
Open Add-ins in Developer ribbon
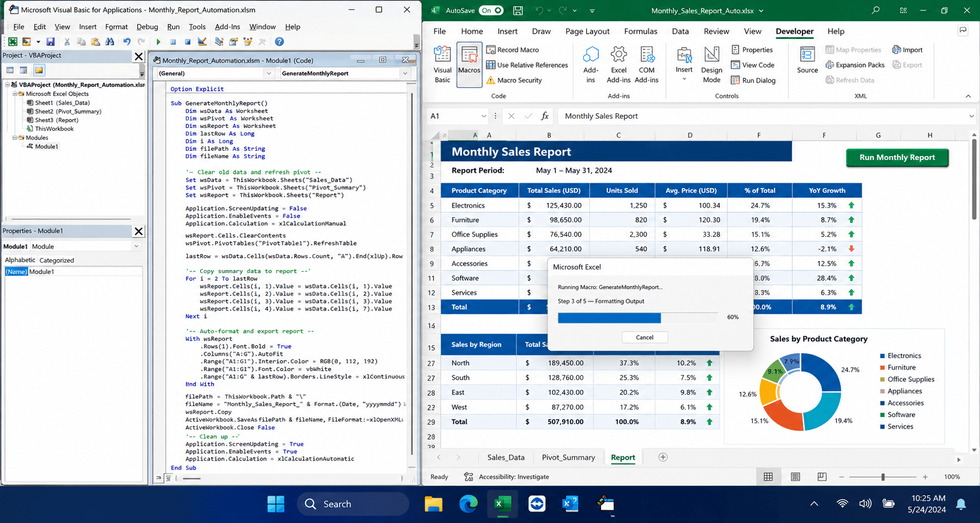[591, 65]
